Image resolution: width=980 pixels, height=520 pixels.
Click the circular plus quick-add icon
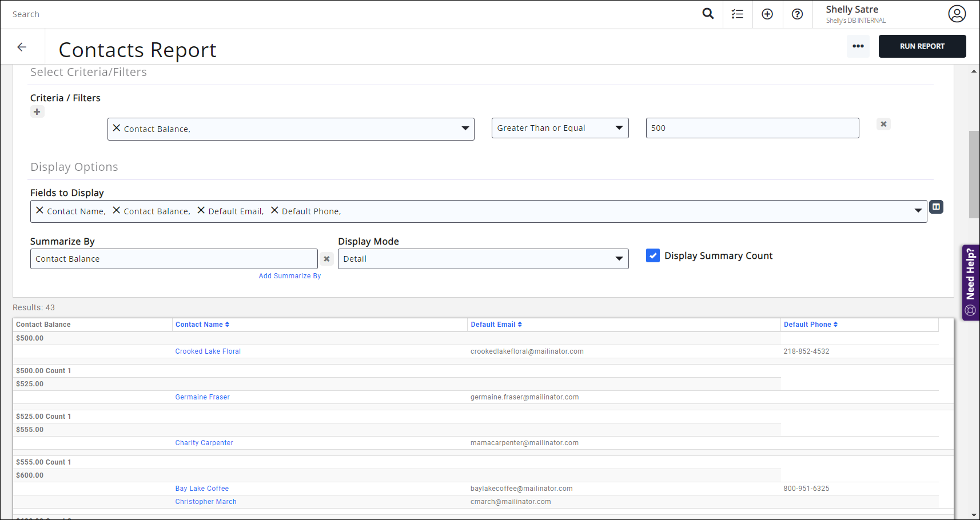click(x=767, y=13)
